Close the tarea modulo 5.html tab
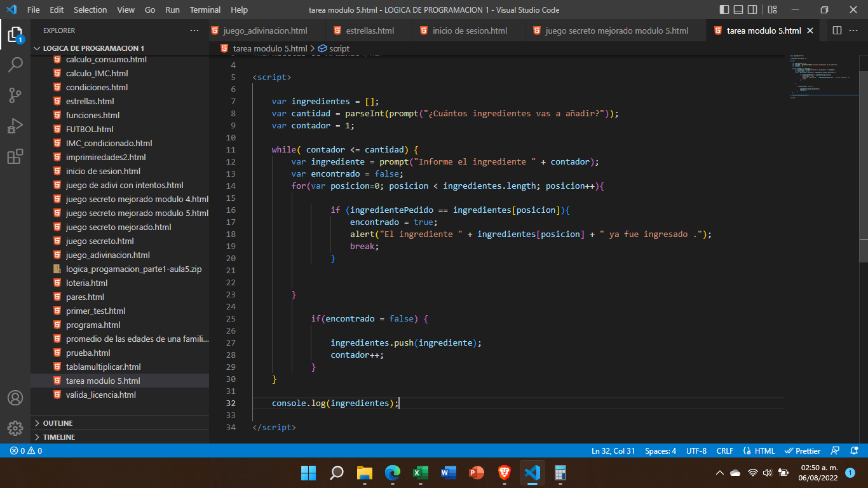The height and width of the screenshot is (488, 868). click(810, 30)
